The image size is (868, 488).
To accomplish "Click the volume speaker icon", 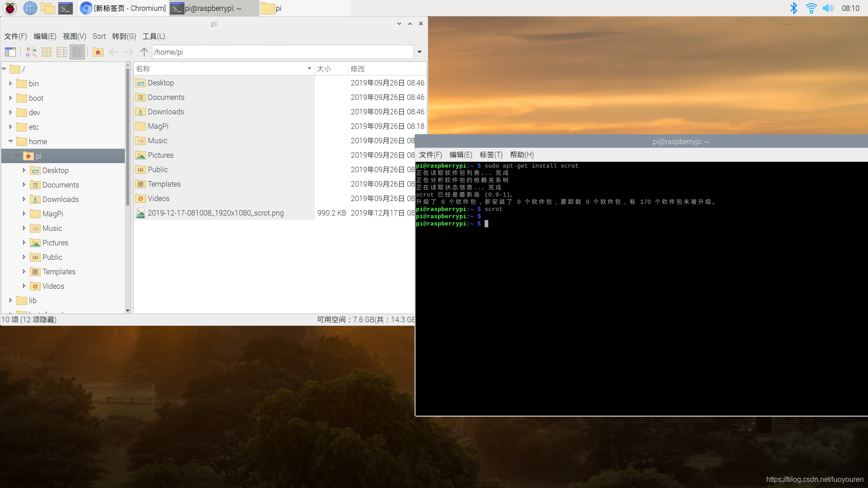I will pos(827,8).
